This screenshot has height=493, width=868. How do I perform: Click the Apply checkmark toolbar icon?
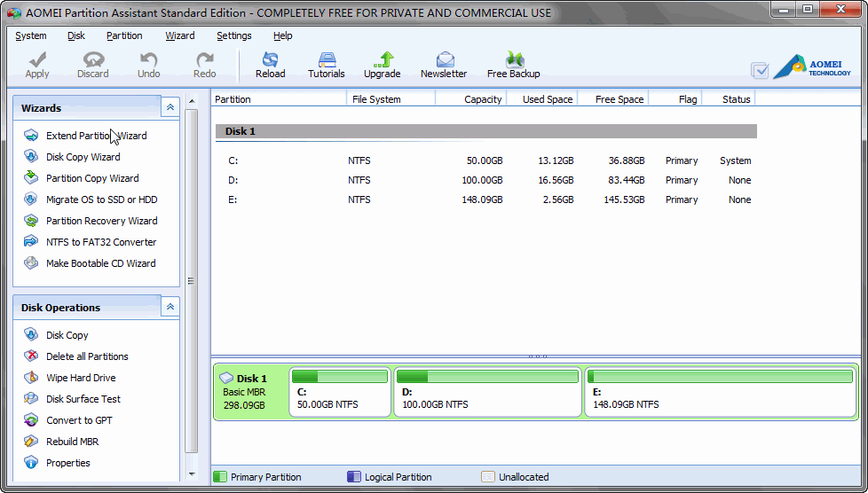[37, 59]
